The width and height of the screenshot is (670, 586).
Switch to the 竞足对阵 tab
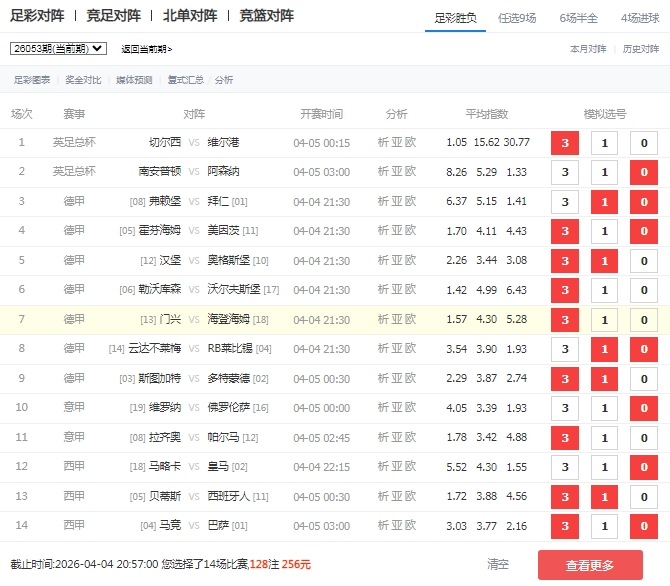pyautogui.click(x=113, y=16)
